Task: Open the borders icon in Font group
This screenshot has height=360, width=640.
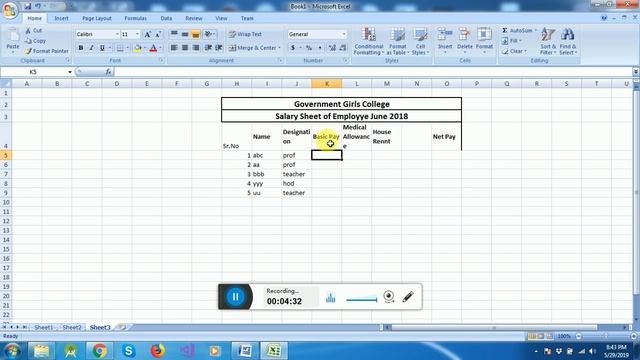Action: [120, 48]
